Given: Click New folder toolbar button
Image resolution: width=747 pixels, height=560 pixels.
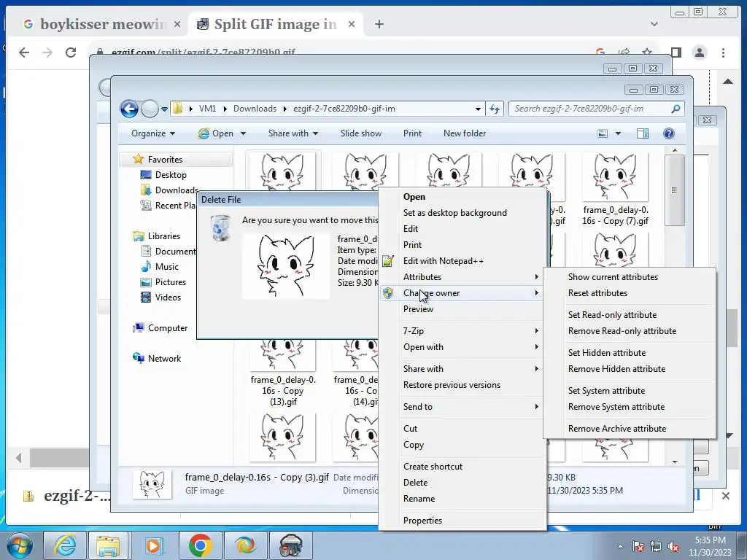Looking at the screenshot, I should (465, 133).
